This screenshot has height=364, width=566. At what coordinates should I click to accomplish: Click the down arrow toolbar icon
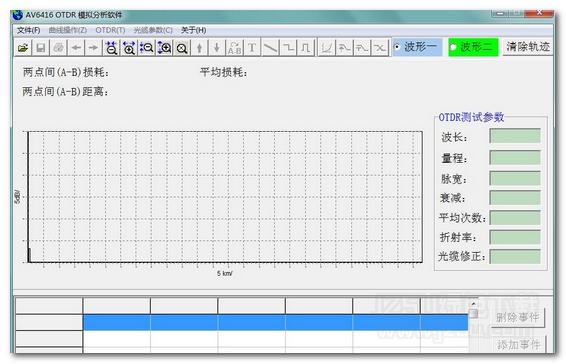pos(217,48)
